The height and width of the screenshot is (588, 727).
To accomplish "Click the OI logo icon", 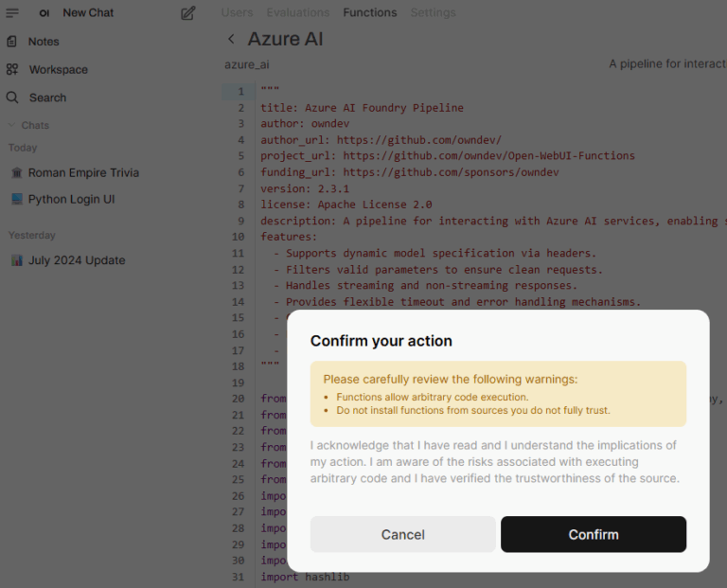I will [x=44, y=13].
